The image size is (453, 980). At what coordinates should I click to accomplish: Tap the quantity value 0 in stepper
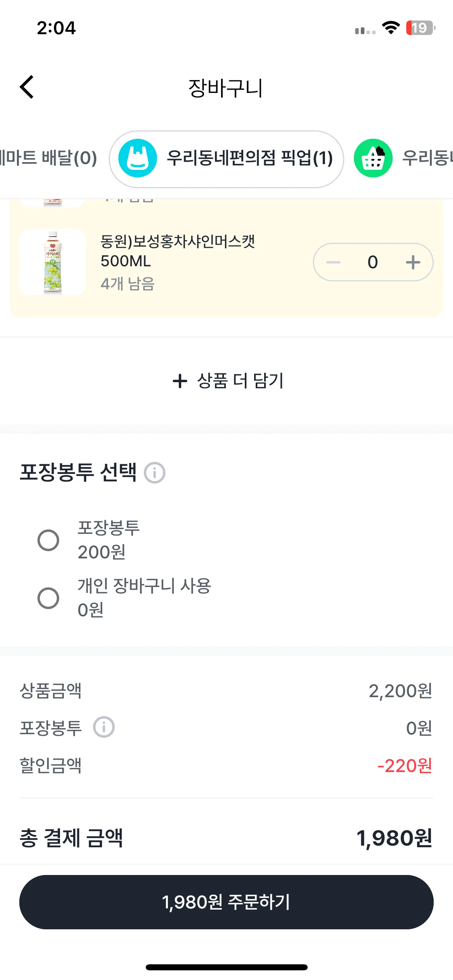(x=372, y=262)
